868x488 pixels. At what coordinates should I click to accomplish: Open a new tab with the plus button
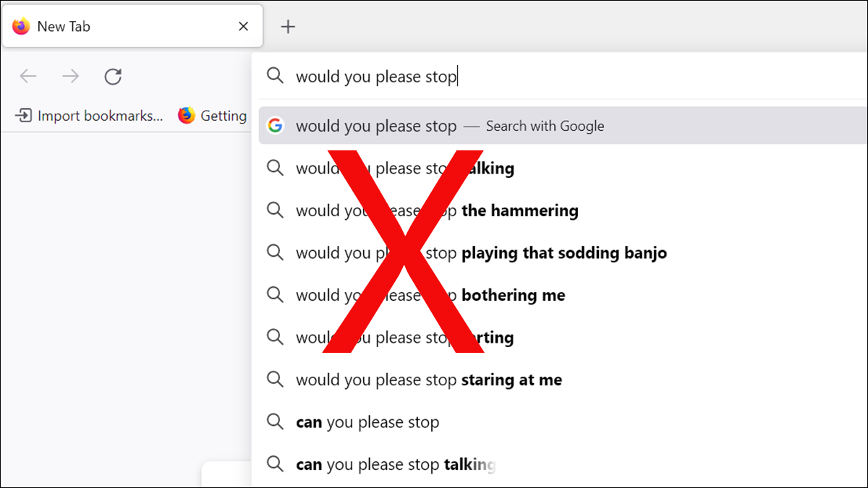[x=288, y=26]
